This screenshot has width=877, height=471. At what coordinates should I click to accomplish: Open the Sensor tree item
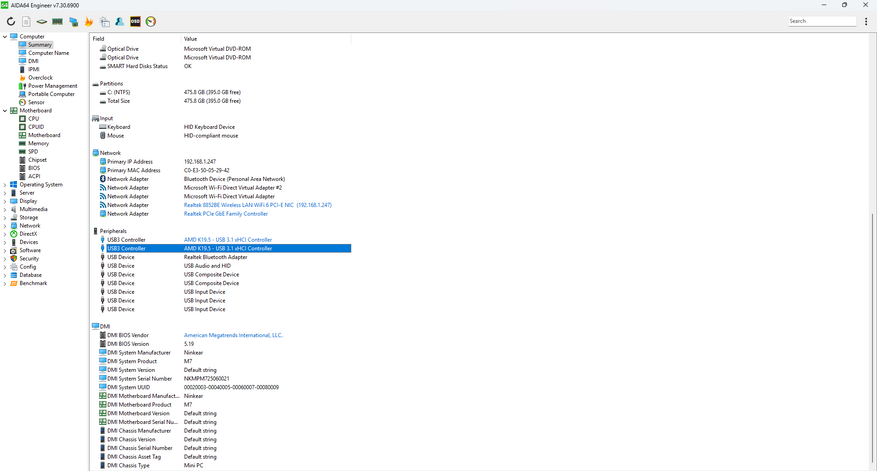pyautogui.click(x=36, y=102)
